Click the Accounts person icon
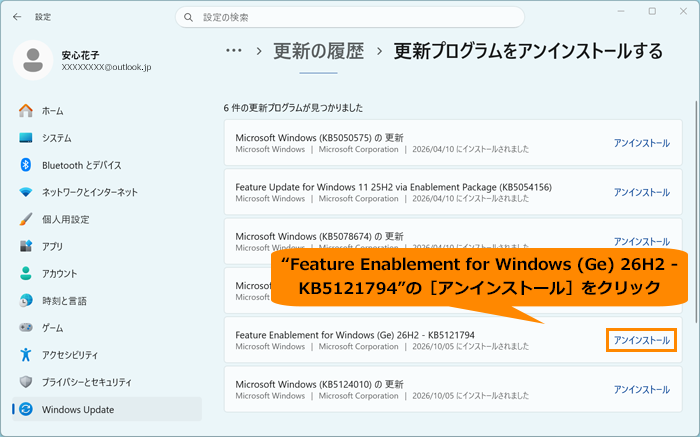The width and height of the screenshot is (700, 437). [26, 273]
